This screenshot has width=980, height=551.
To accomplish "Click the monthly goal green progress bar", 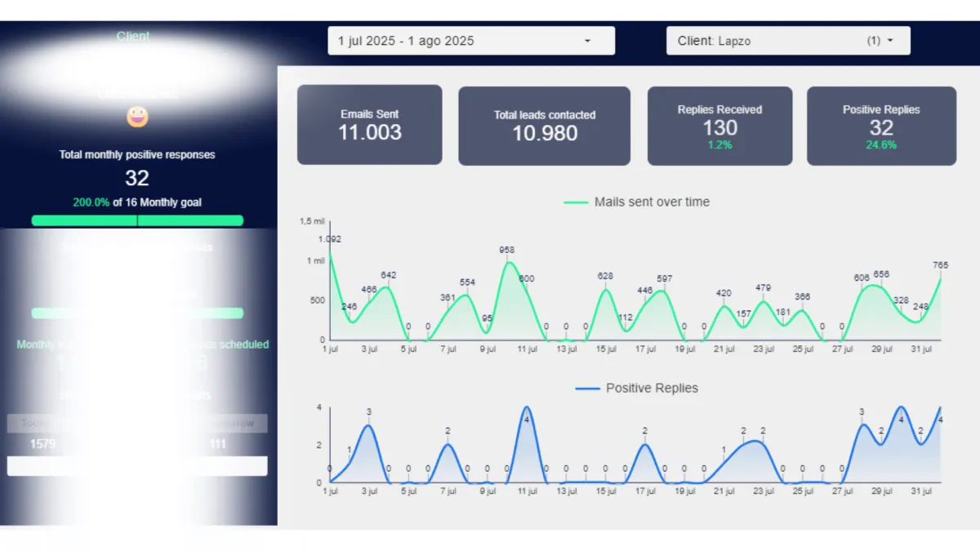I will pyautogui.click(x=137, y=220).
